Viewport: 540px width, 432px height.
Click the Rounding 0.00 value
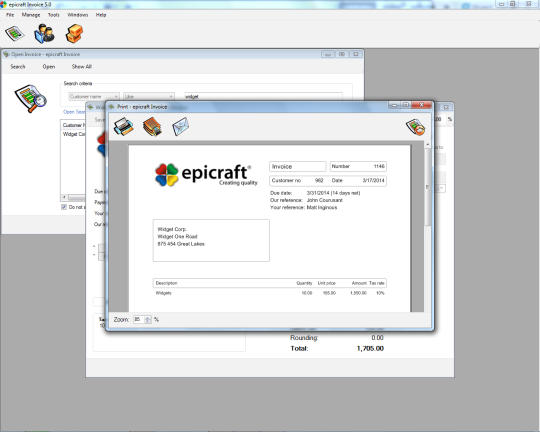(377, 338)
